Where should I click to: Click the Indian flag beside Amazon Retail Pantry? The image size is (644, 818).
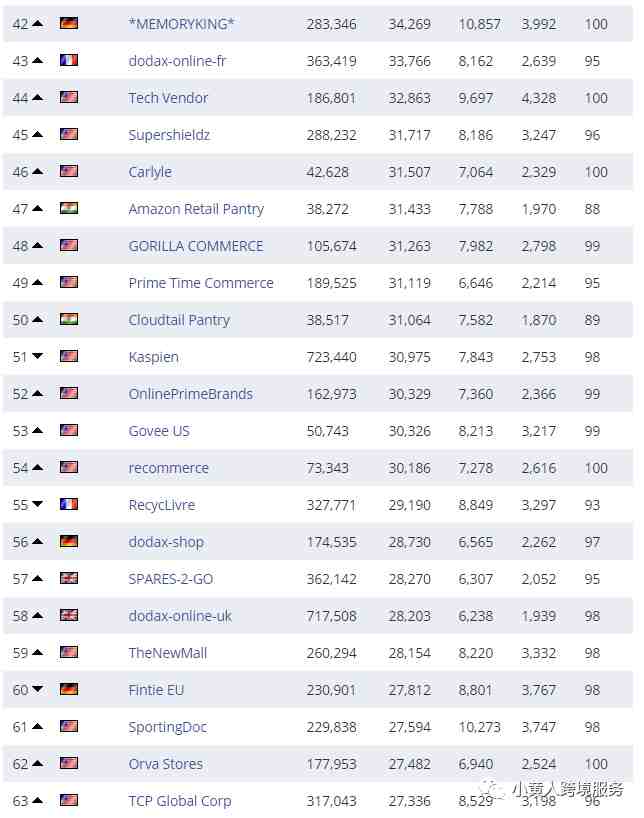click(69, 208)
